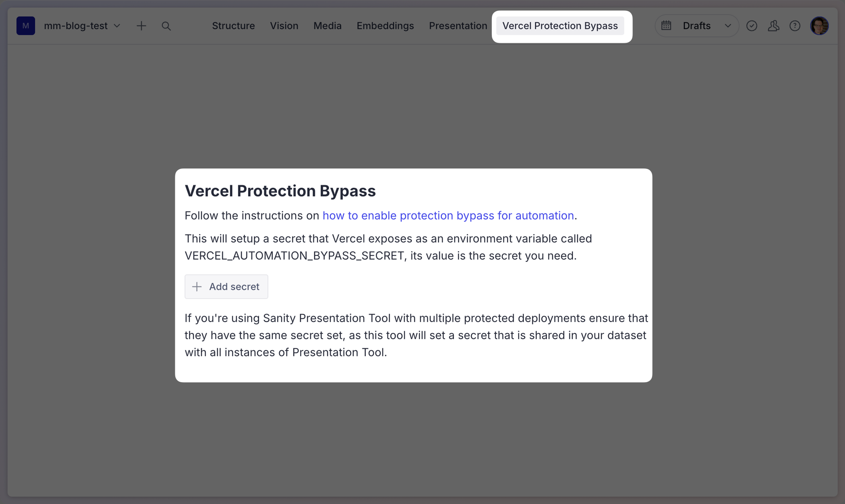Click the Drafts perspective selector

696,26
